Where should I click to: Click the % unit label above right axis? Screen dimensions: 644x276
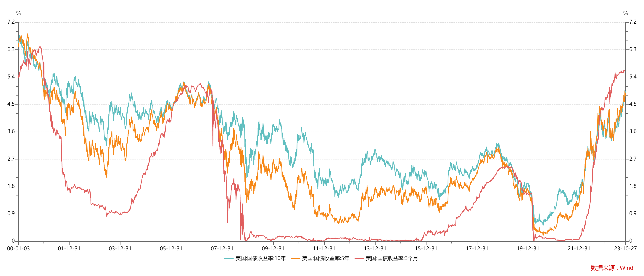(625, 13)
